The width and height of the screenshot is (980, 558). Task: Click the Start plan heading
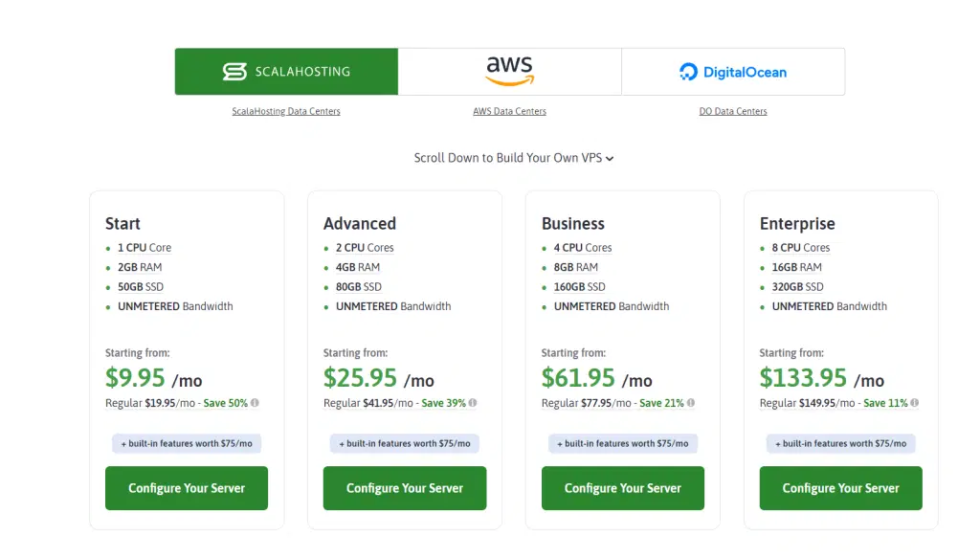[122, 224]
